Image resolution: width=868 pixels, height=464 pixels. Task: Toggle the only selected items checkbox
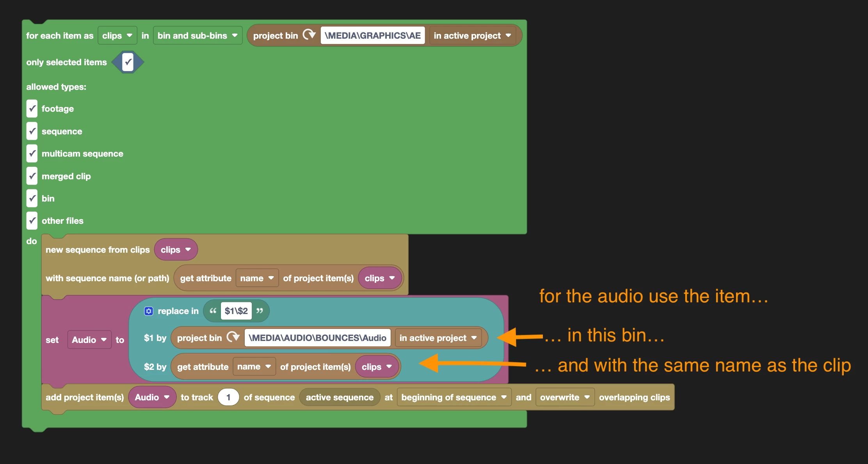click(128, 62)
